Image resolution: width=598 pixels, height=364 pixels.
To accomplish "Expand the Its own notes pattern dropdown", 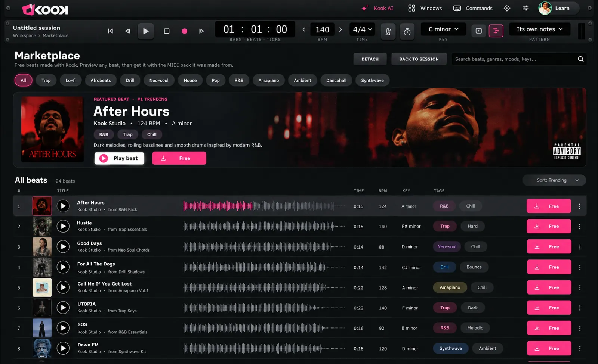I will coord(540,29).
